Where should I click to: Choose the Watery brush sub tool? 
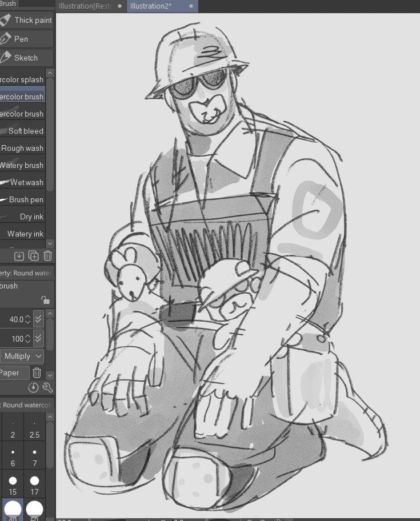tap(23, 165)
